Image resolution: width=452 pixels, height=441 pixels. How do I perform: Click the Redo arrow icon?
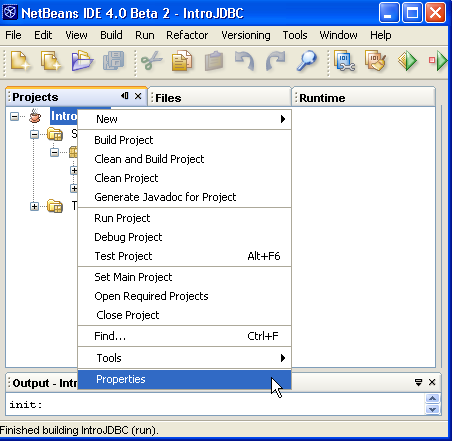click(x=275, y=61)
